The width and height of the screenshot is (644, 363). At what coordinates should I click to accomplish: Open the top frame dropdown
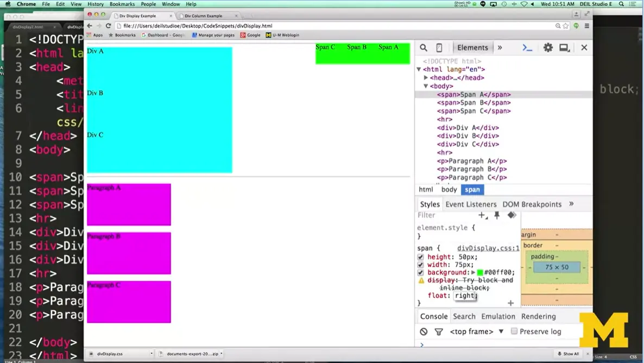[x=477, y=331]
